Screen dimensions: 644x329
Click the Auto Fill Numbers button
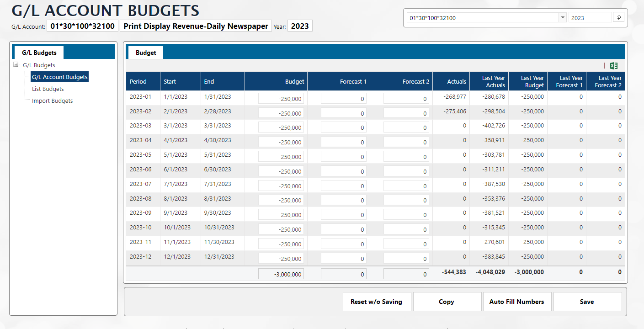pyautogui.click(x=516, y=302)
